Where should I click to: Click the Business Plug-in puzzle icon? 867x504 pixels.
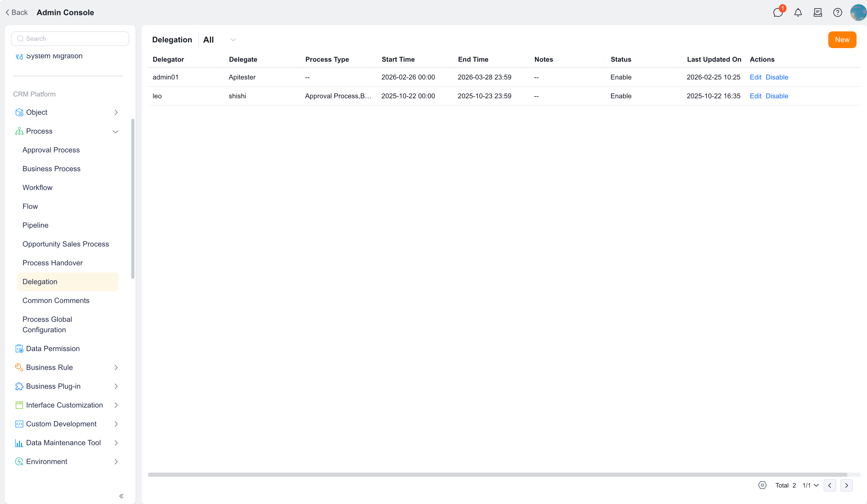click(19, 386)
